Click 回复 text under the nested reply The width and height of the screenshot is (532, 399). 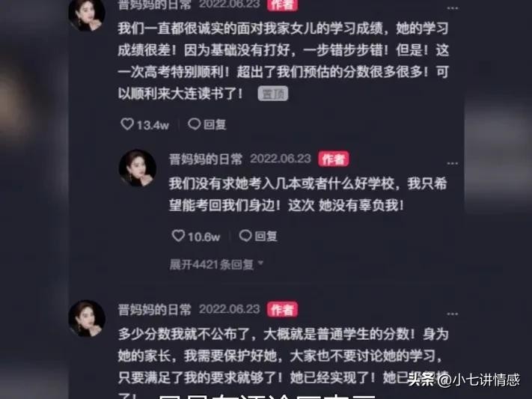tap(266, 236)
